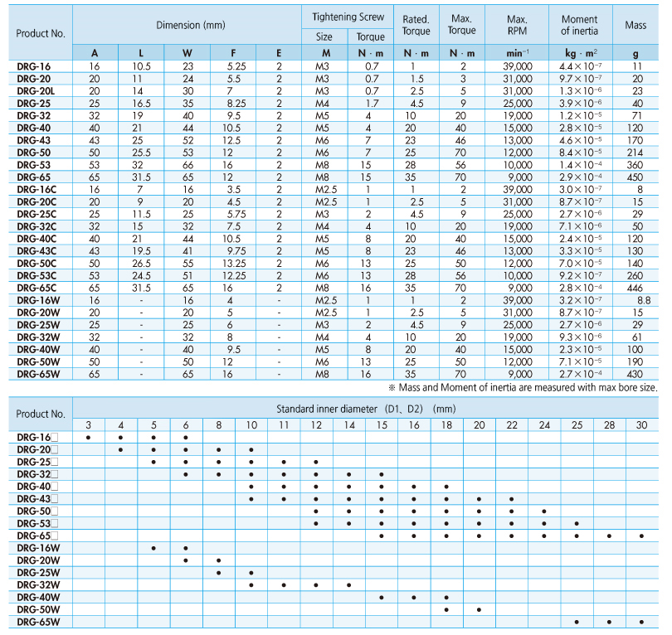672x635 pixels.
Task: Select product "DRG-20L" in the specification table
Action: [36, 91]
